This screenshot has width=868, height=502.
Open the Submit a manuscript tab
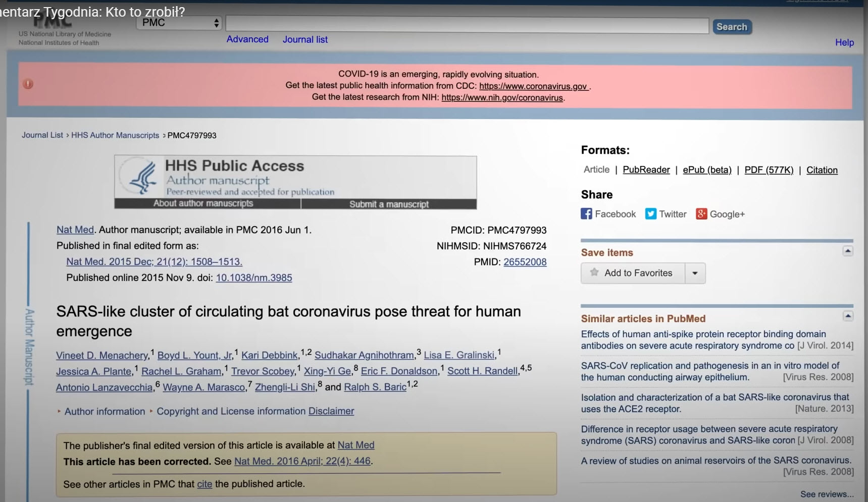click(389, 204)
